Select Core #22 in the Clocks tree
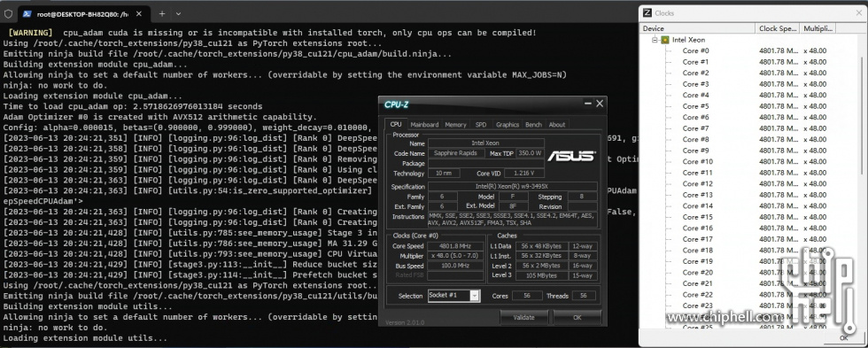 698,294
